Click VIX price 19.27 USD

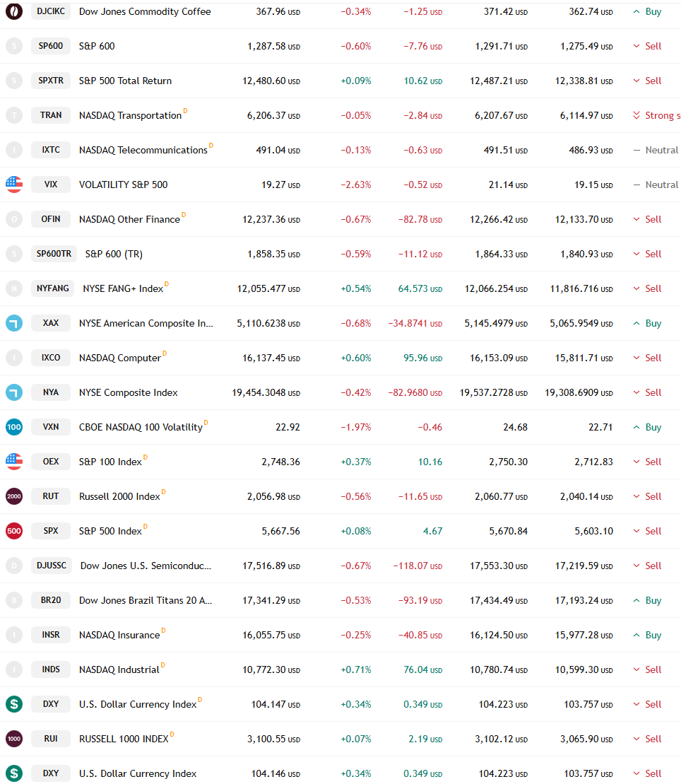point(280,185)
